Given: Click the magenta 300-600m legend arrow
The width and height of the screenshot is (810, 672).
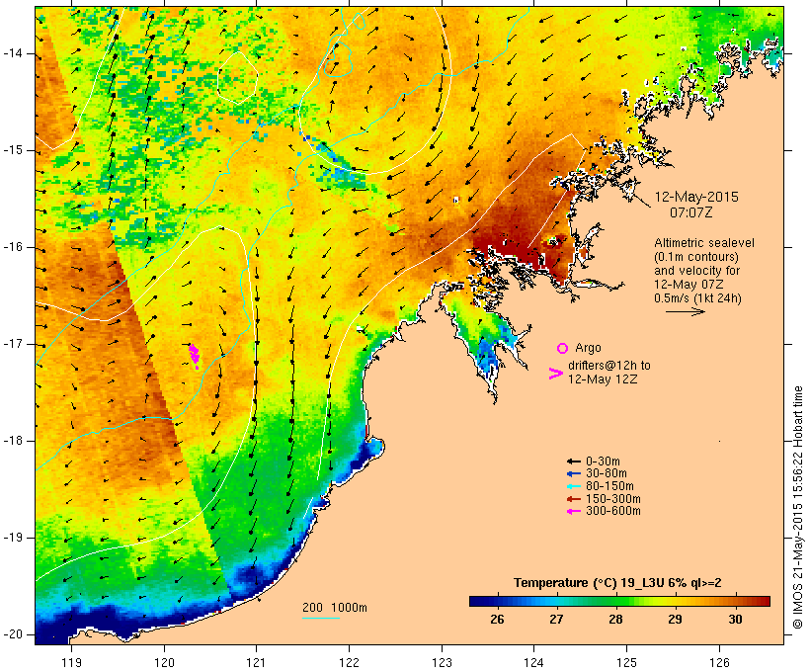Looking at the screenshot, I should (x=574, y=511).
